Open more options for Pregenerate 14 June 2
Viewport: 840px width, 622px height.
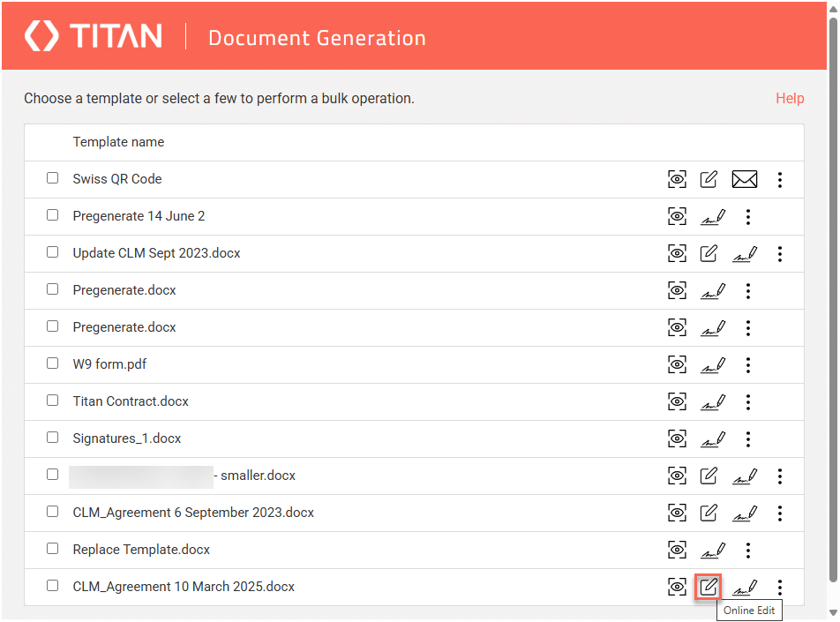coord(748,217)
